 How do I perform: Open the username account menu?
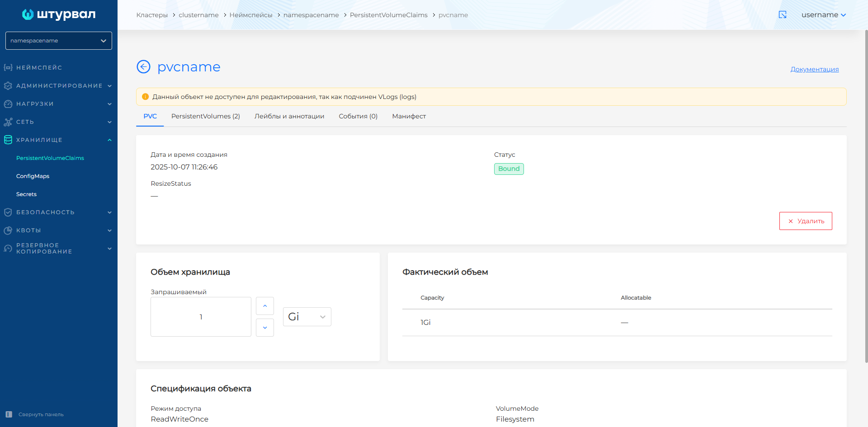[823, 15]
